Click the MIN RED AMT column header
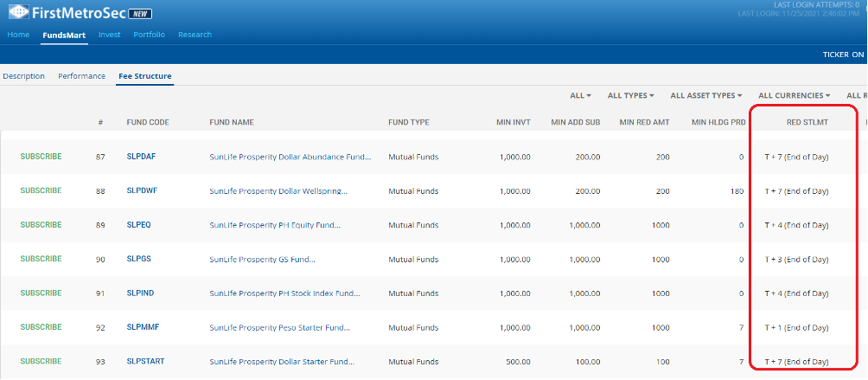 pyautogui.click(x=644, y=122)
